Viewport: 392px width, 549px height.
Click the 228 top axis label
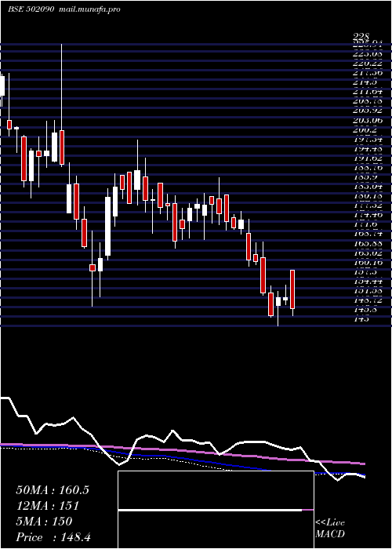(361, 37)
